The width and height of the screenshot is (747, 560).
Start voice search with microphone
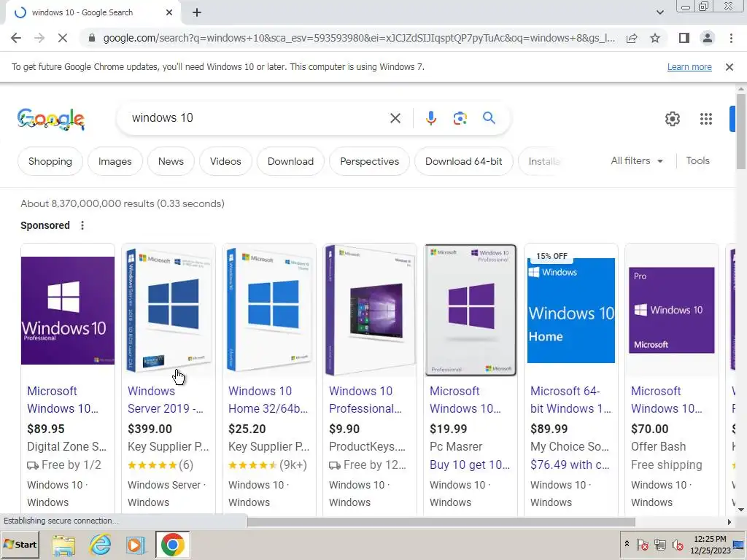(x=430, y=118)
